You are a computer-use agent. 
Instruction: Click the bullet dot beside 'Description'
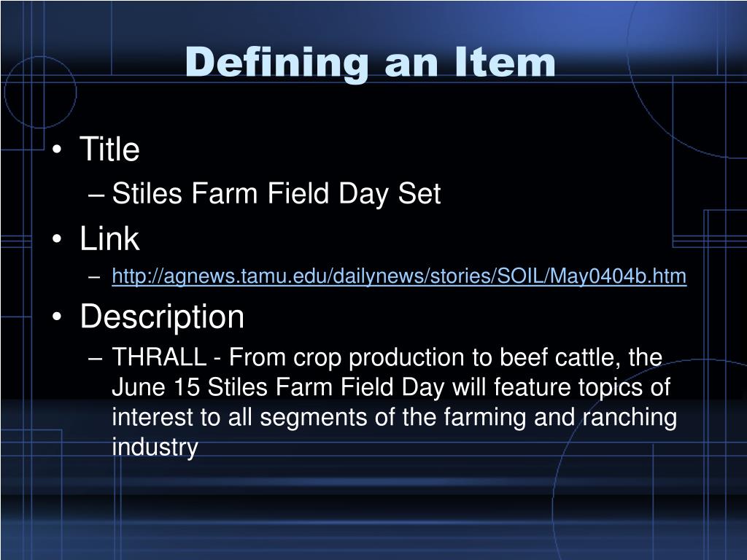(x=57, y=316)
